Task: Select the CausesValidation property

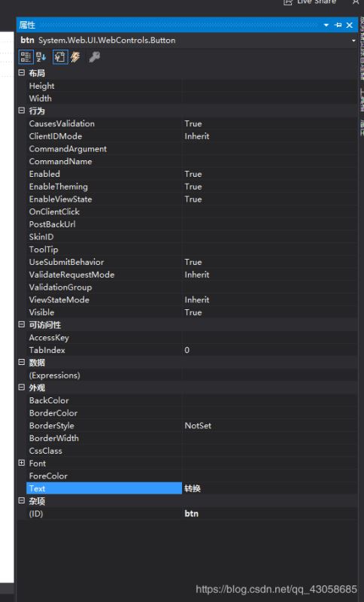Action: [x=62, y=123]
